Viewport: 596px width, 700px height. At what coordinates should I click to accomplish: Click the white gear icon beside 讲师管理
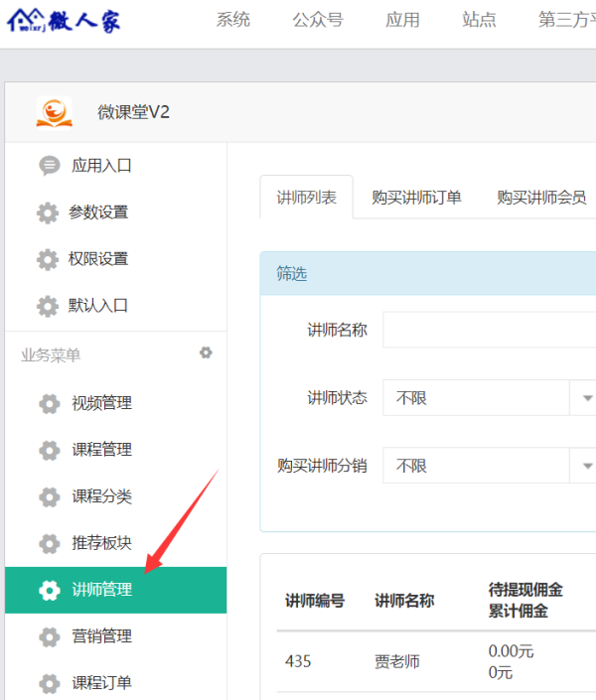coord(49,590)
